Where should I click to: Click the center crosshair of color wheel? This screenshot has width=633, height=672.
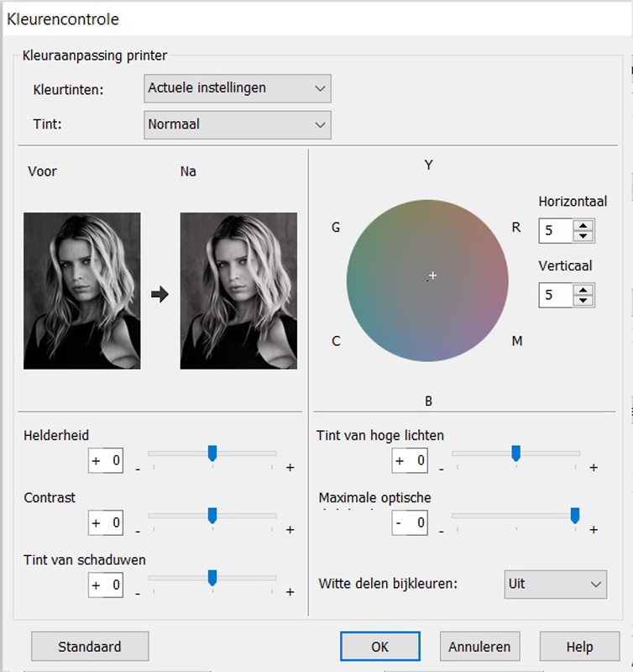[432, 276]
